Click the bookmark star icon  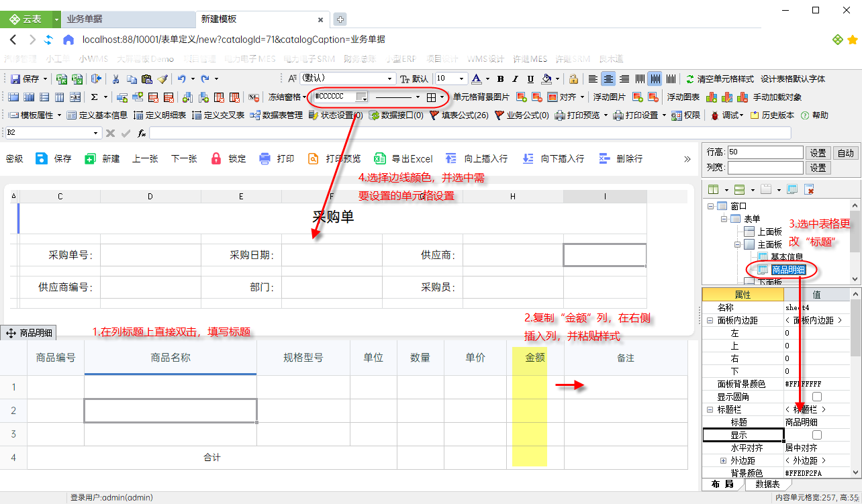coord(853,40)
